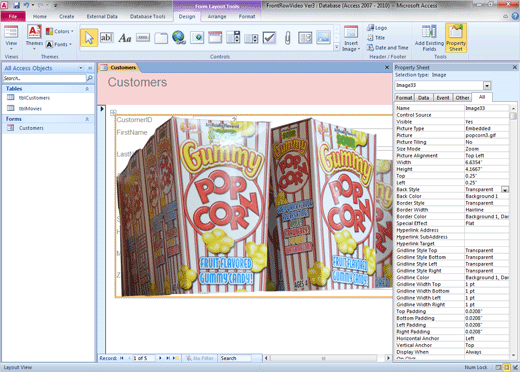Pick the Attachment paperclip control

pyautogui.click(x=287, y=38)
